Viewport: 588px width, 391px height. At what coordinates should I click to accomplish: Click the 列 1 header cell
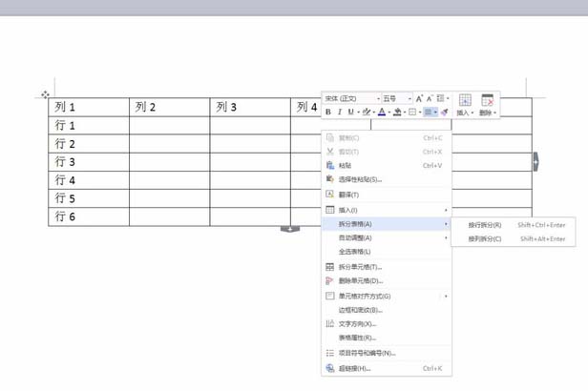pos(89,107)
